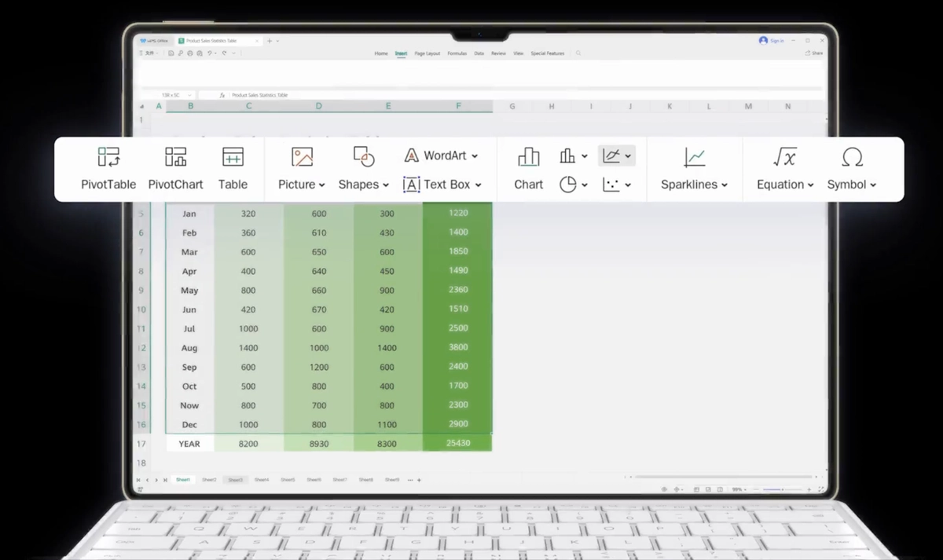
Task: Expand the WordArt dropdown arrow
Action: pos(475,156)
